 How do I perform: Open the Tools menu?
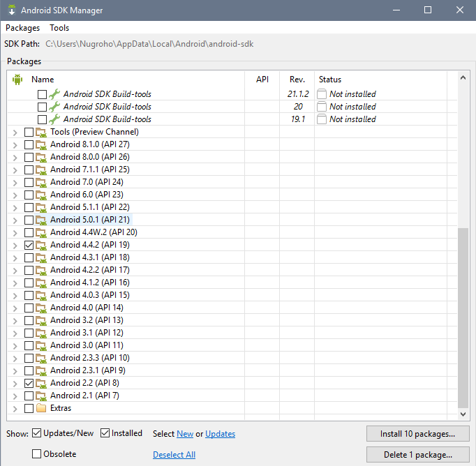click(x=59, y=28)
